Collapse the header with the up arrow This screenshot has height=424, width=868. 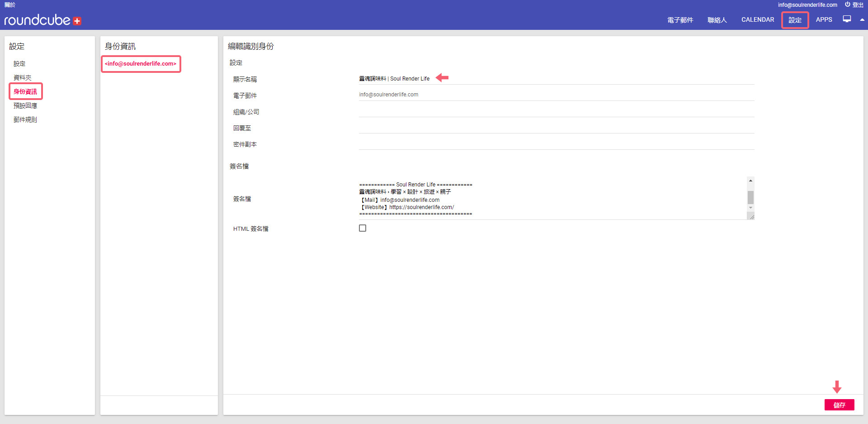pyautogui.click(x=862, y=19)
